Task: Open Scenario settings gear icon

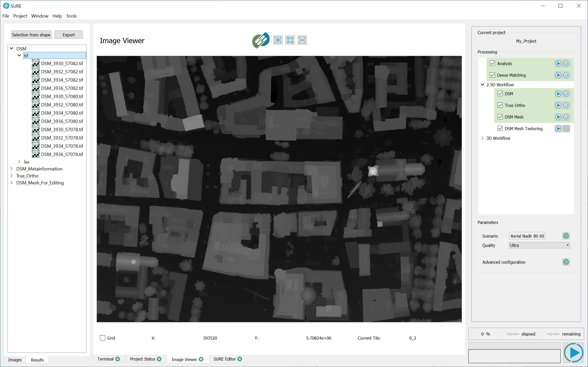Action: [566, 236]
